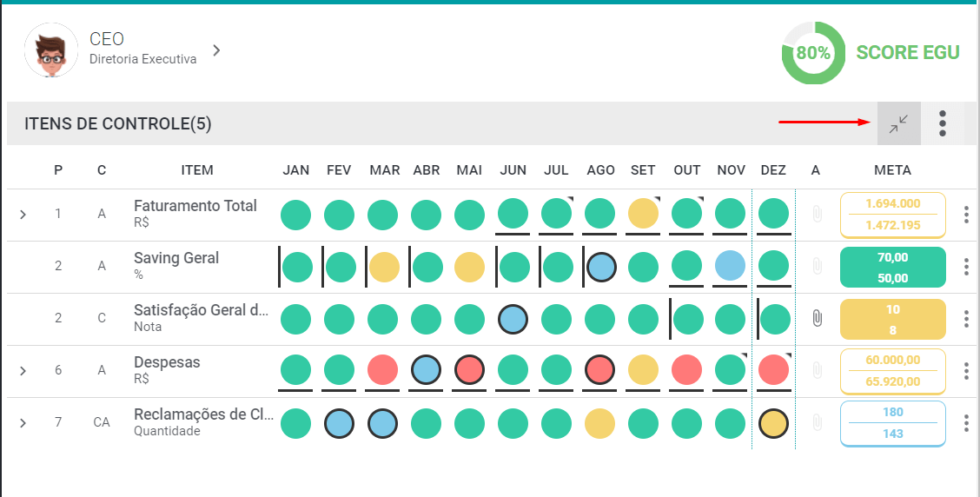Select the blue AGO indicator for Saving Geral
The height and width of the screenshot is (497, 980).
601,267
